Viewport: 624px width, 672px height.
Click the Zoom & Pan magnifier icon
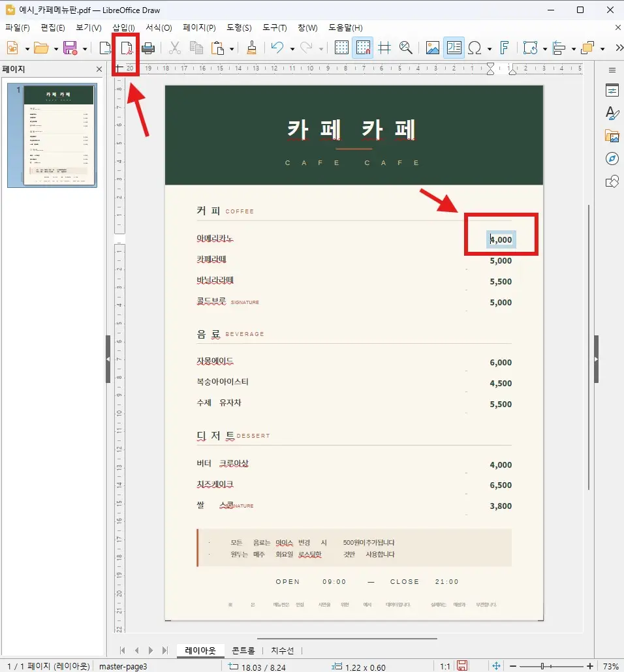pos(406,48)
